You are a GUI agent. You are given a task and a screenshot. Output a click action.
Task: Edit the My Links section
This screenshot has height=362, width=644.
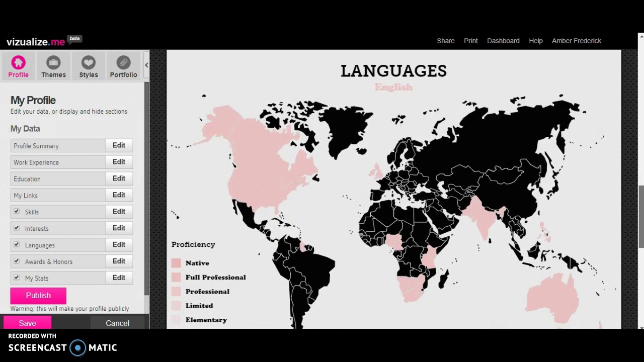click(119, 195)
